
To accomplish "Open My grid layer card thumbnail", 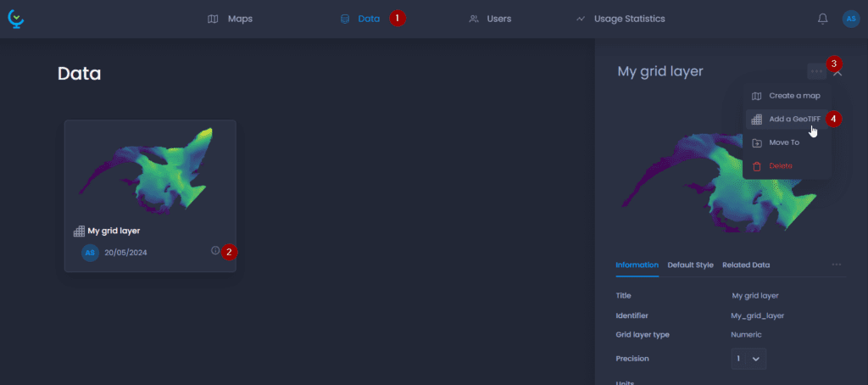I will pyautogui.click(x=150, y=170).
